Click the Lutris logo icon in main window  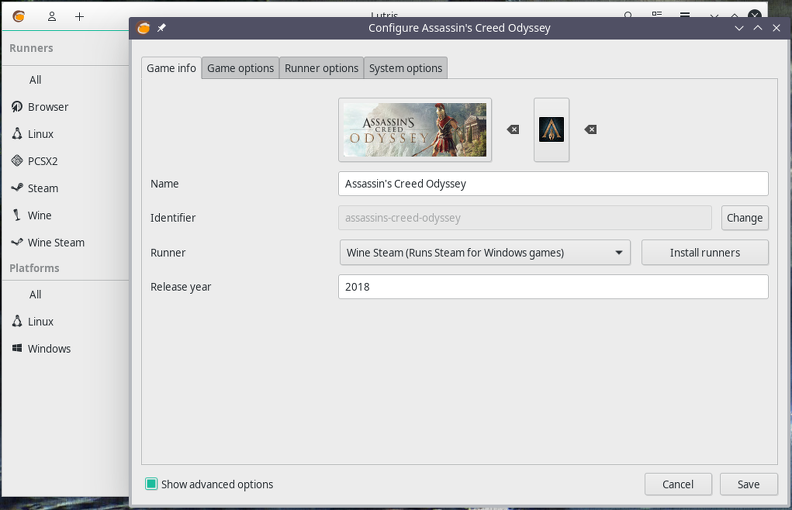pyautogui.click(x=19, y=16)
